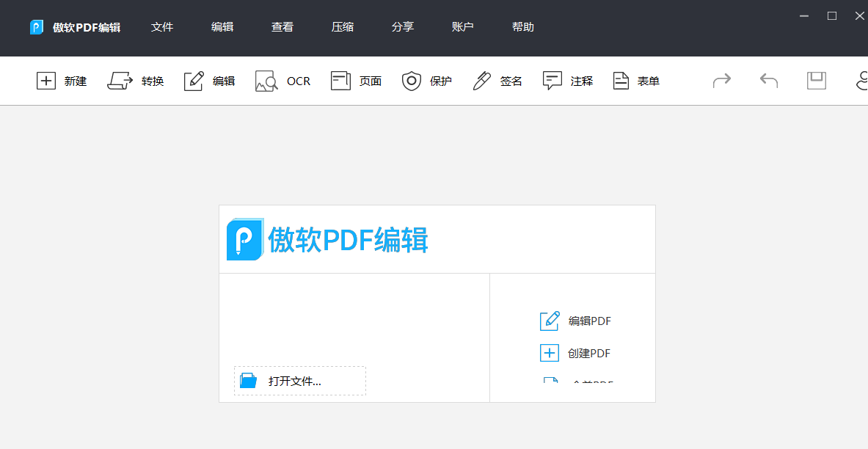Open the 保护 shield icon
Screen dimensions: 868x449
coord(412,81)
